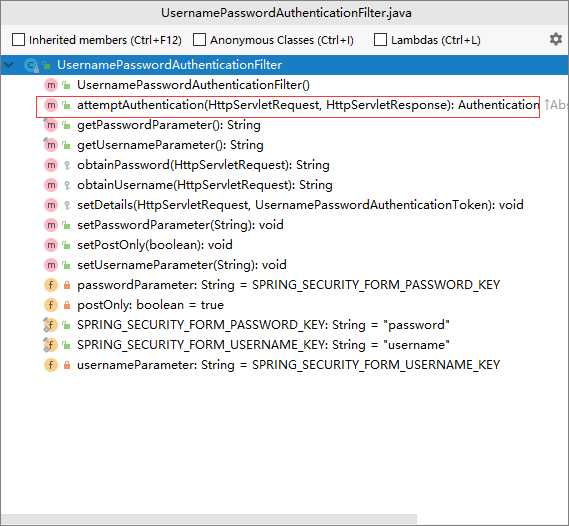This screenshot has width=569, height=526.
Task: Click method icon of getPasswordParameter
Action: (51, 125)
